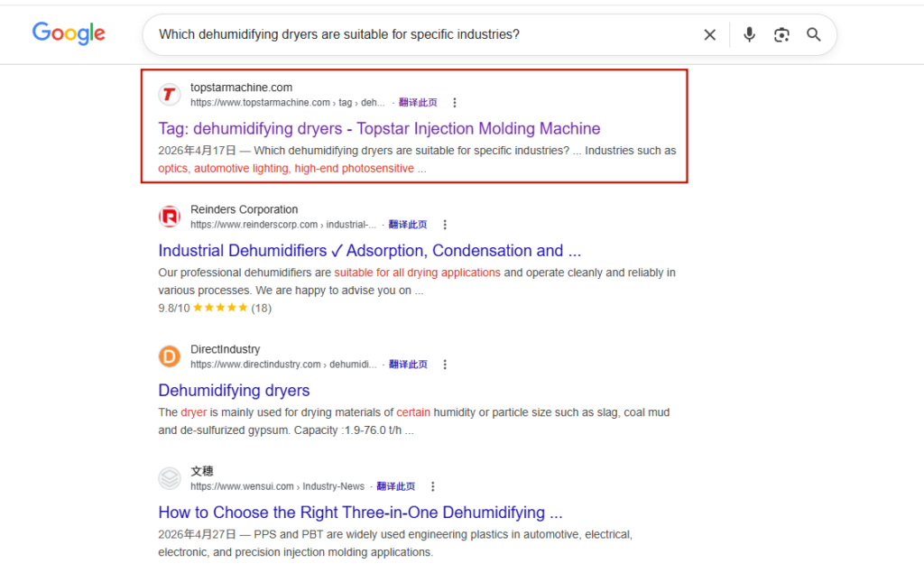924x573 pixels.
Task: Click the Topstar red T favicon
Action: pyautogui.click(x=169, y=95)
